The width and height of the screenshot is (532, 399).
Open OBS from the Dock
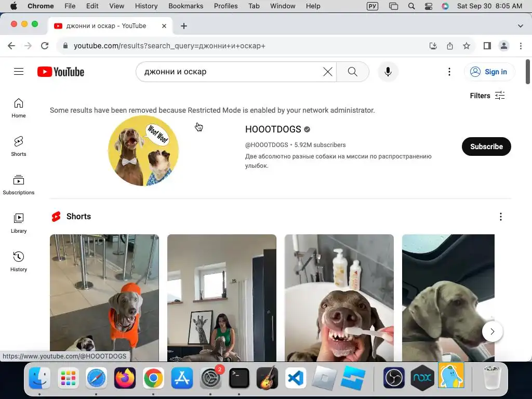(394, 378)
